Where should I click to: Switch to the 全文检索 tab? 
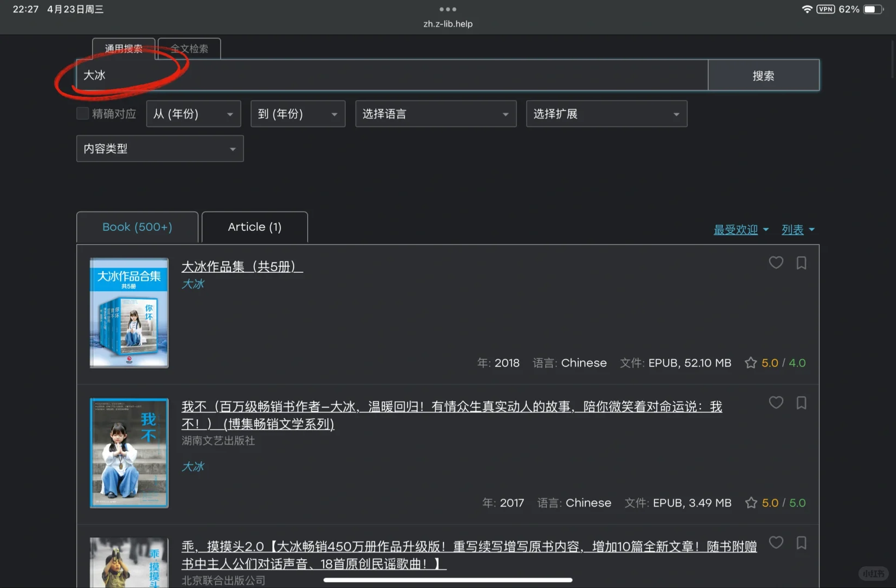(x=189, y=48)
